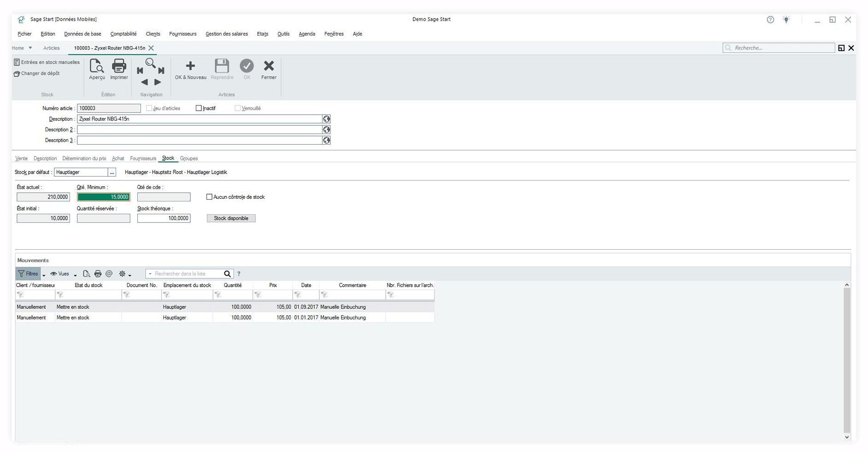Open the Articles tab

(x=52, y=48)
